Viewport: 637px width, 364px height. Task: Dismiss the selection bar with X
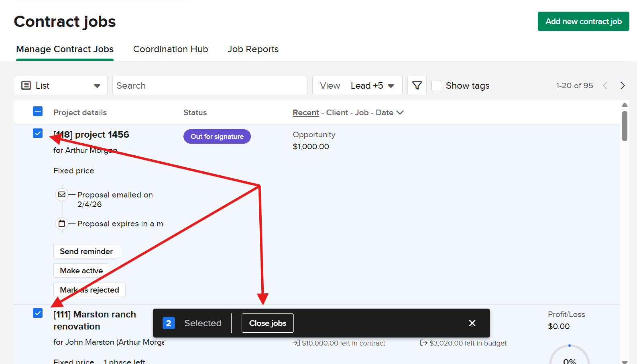[472, 323]
